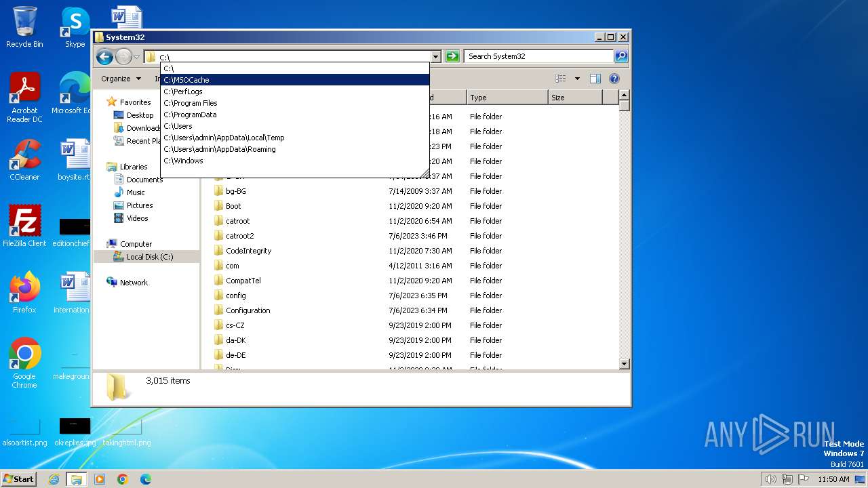Open the Organize menu
Screen dimensions: 868x488
click(121, 79)
